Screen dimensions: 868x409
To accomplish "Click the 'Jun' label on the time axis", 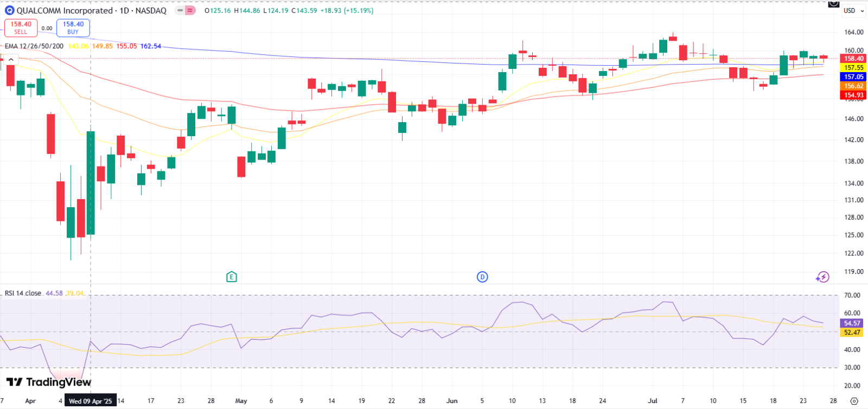I will point(452,401).
